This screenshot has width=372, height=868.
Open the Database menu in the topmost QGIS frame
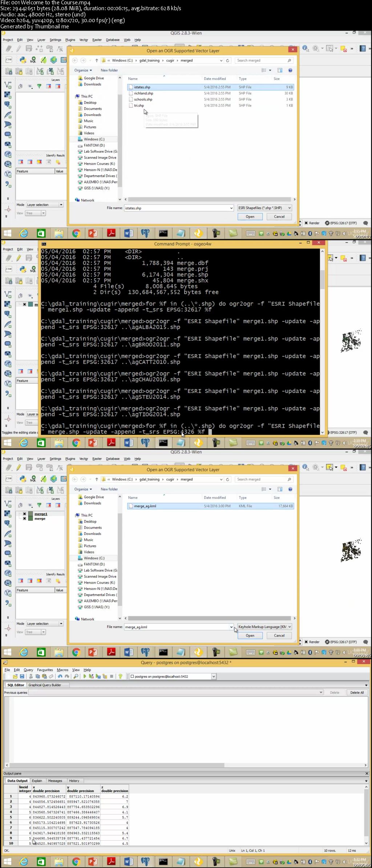(113, 40)
